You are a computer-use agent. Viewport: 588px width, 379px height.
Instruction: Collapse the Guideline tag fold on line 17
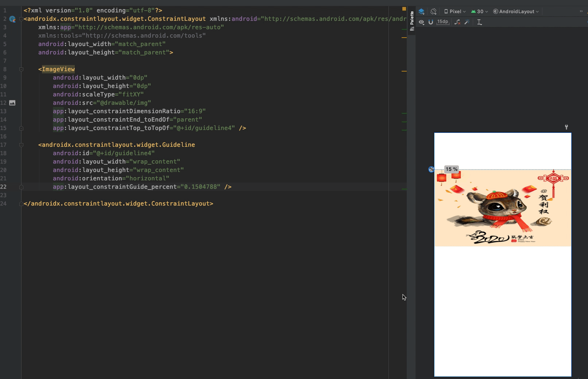point(21,145)
